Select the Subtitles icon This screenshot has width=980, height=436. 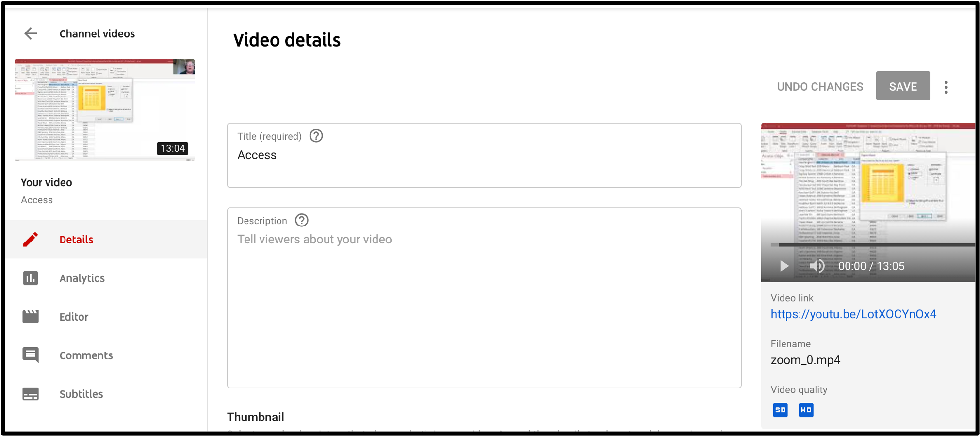31,393
